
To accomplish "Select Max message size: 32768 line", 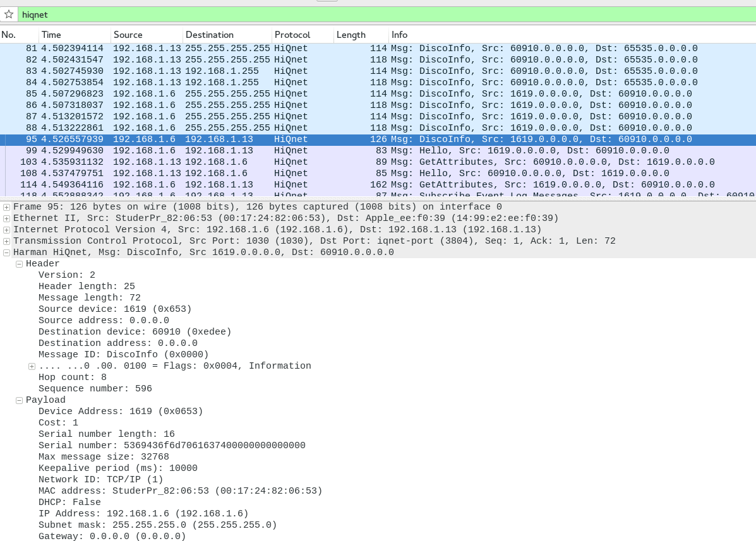I will pos(104,456).
